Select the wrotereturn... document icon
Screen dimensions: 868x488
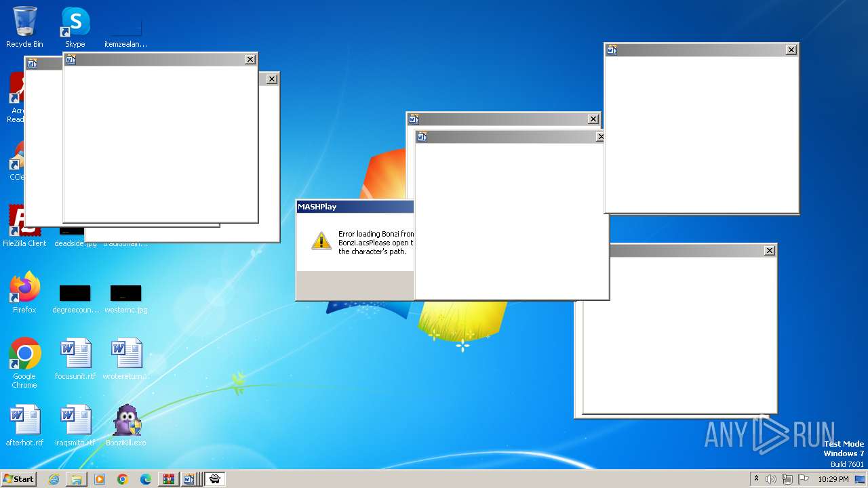coord(125,359)
